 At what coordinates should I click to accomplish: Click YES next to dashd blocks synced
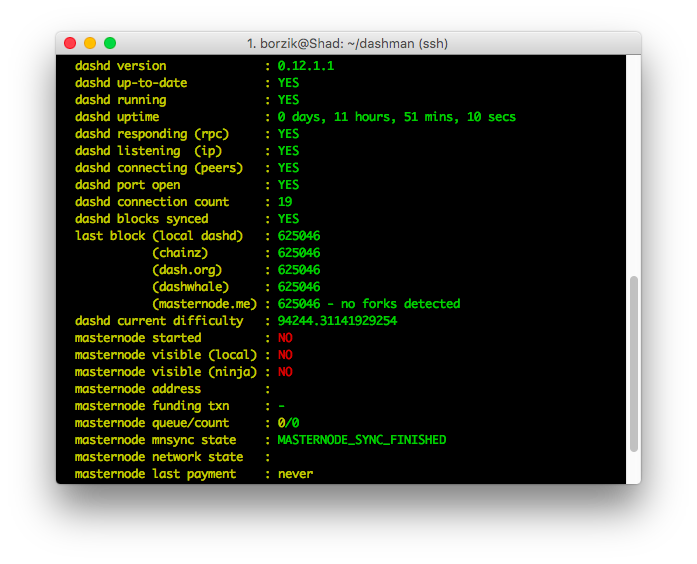(288, 219)
